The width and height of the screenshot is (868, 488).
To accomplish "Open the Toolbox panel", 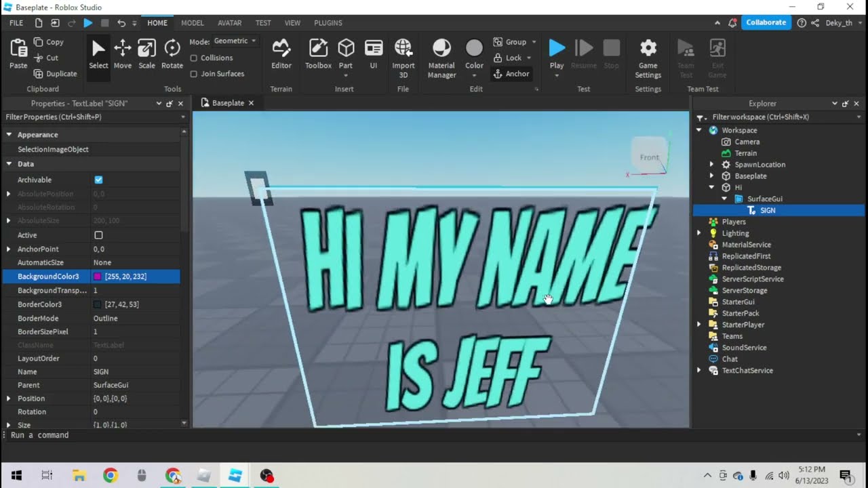I will tap(318, 54).
